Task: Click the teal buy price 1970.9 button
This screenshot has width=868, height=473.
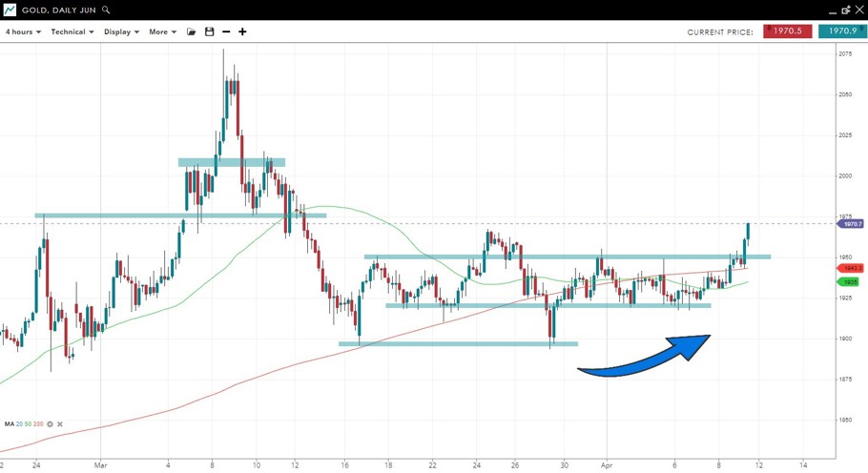Action: coord(842,31)
